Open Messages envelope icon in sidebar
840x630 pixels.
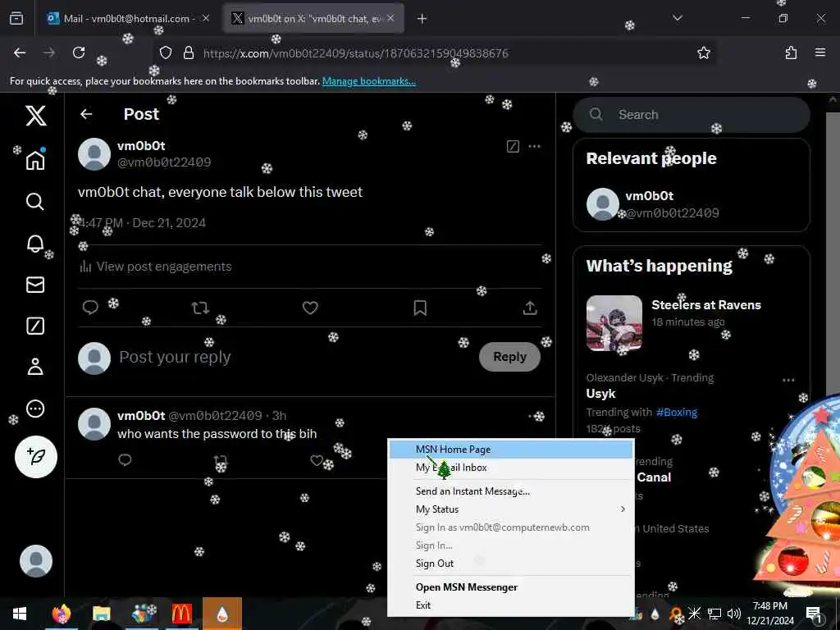click(35, 285)
